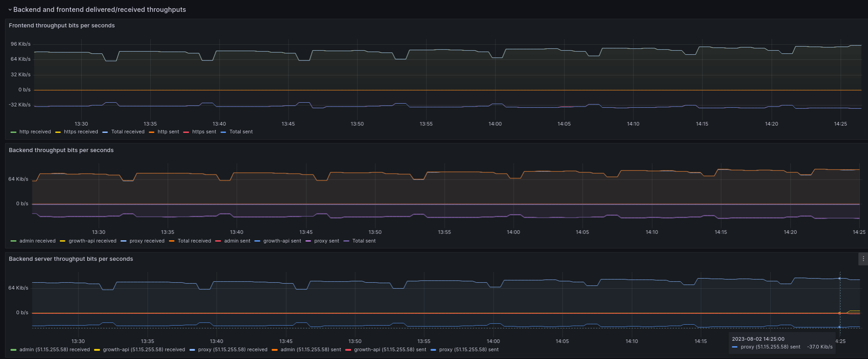Click the Backend and frontend throughputs row title
Image resolution: width=868 pixels, height=359 pixels.
[100, 10]
